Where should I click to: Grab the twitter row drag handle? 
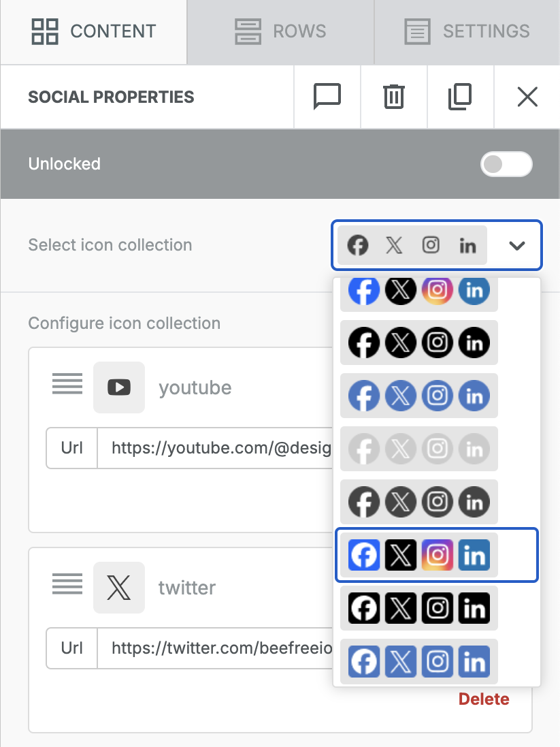[67, 584]
